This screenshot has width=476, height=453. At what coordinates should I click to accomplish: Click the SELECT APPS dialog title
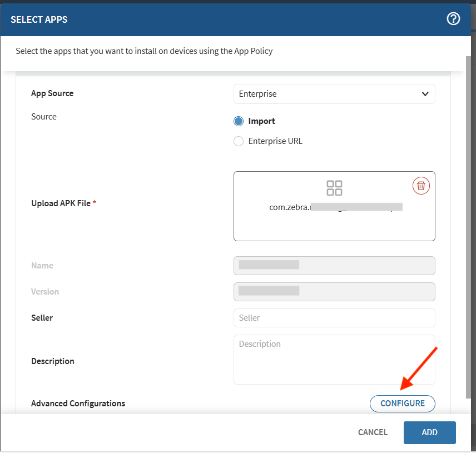[39, 19]
